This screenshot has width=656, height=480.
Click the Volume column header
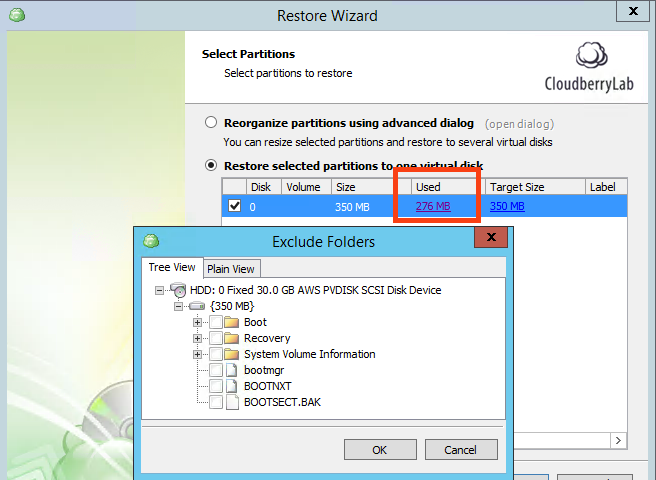click(x=306, y=187)
